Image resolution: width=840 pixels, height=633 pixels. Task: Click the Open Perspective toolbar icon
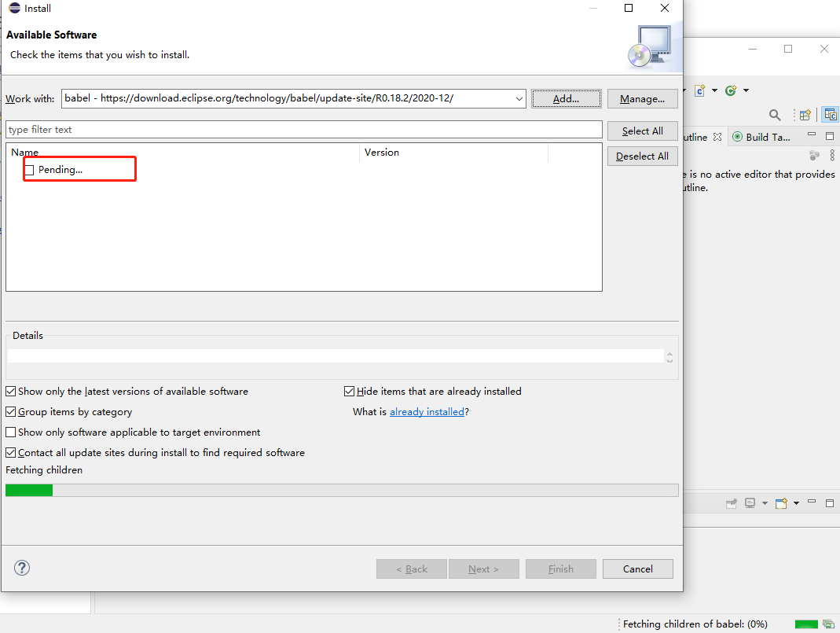[805, 116]
